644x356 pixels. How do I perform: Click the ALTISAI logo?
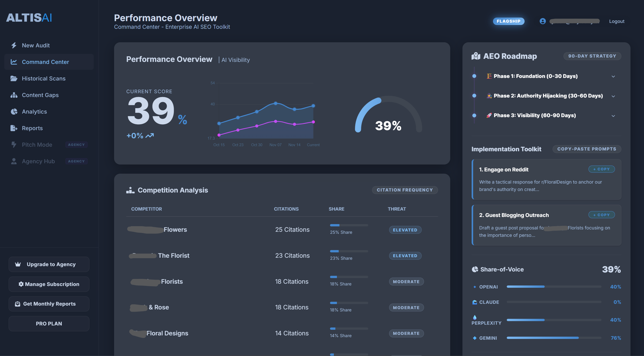(x=29, y=18)
